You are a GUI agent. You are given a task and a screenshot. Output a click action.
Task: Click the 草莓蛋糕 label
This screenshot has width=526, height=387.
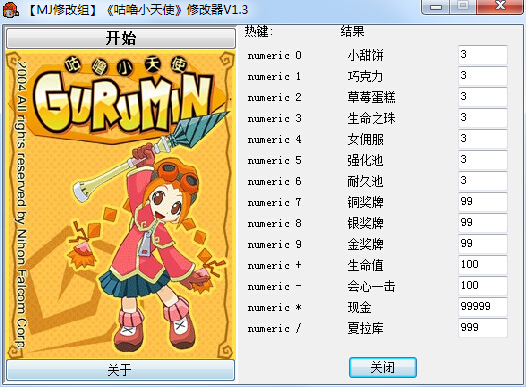coord(371,97)
